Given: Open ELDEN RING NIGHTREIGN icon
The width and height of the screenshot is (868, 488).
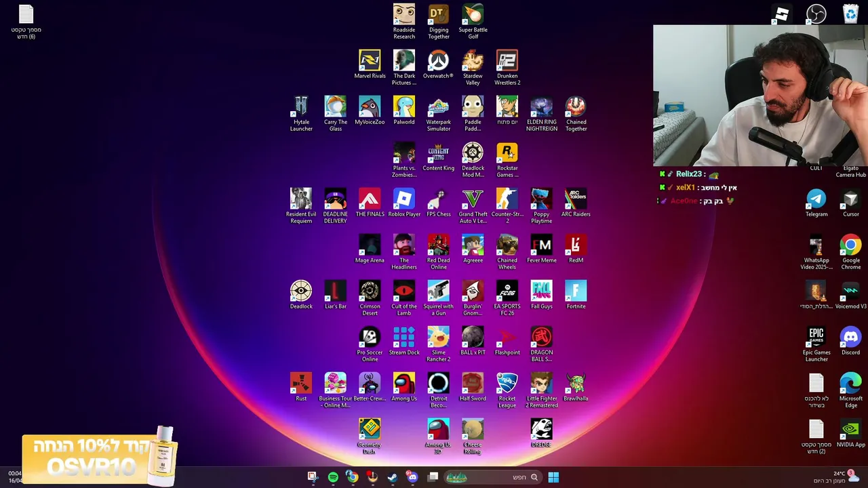Looking at the screenshot, I should point(541,113).
